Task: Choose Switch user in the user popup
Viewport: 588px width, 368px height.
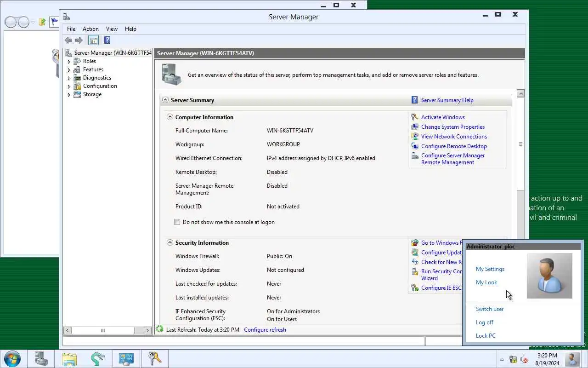Action: click(x=490, y=309)
